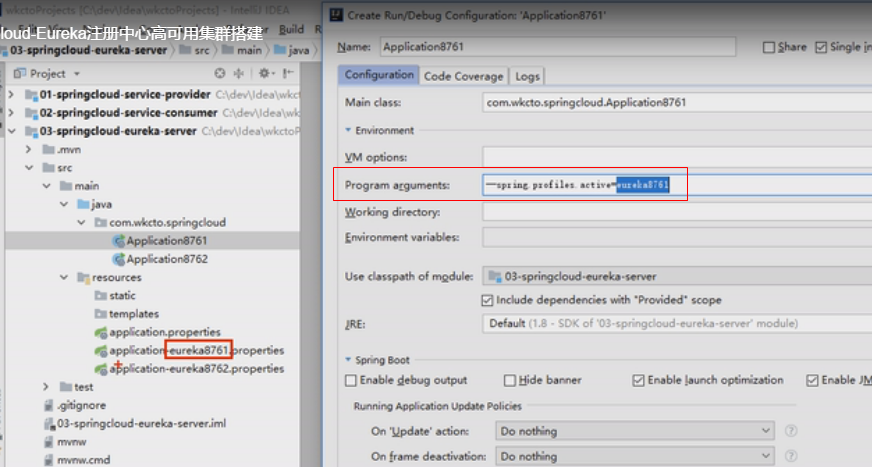The image size is (872, 467).
Task: Expand the 02-springcloud-service-consumer module
Action: 12,113
